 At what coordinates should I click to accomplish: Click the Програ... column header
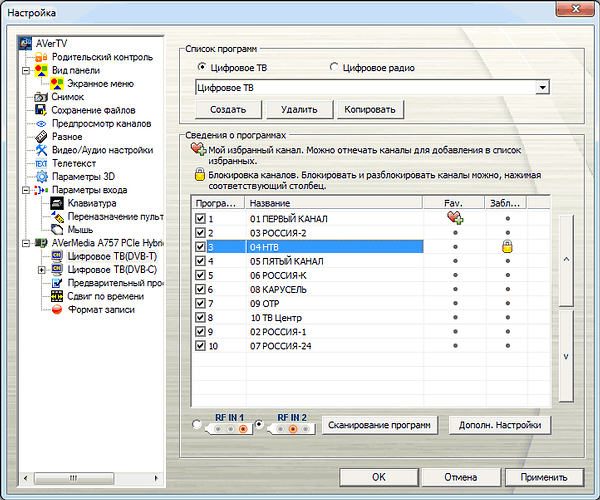point(218,203)
